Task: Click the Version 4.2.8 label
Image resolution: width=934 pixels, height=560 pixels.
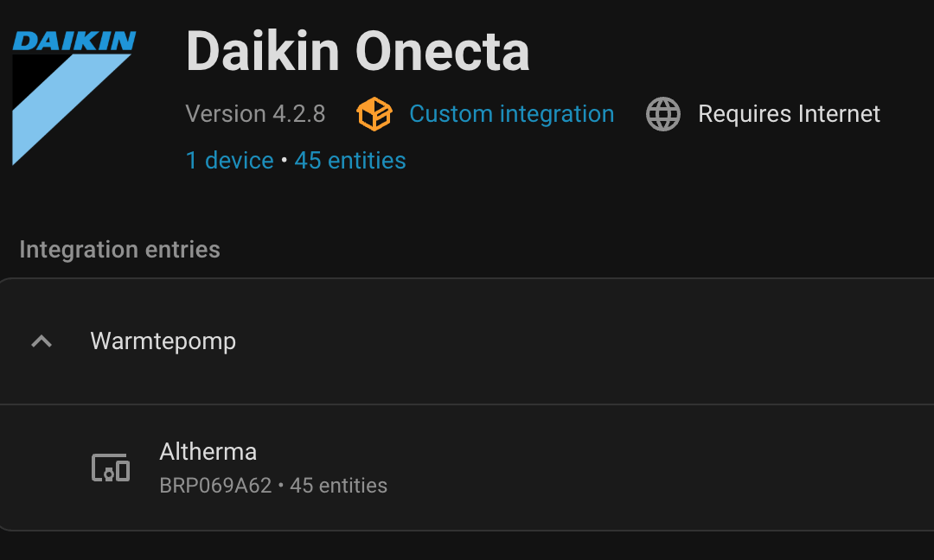Action: coord(255,114)
